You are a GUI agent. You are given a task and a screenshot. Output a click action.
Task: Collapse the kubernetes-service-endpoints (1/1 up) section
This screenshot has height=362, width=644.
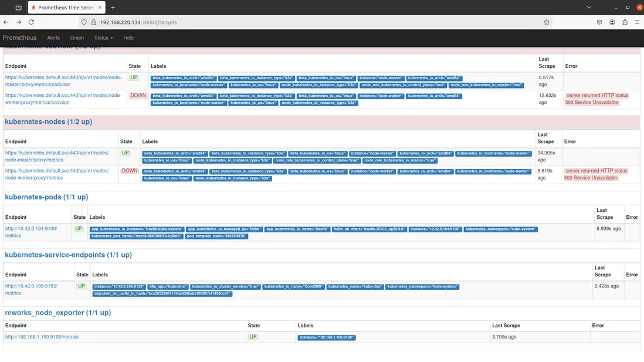point(68,255)
